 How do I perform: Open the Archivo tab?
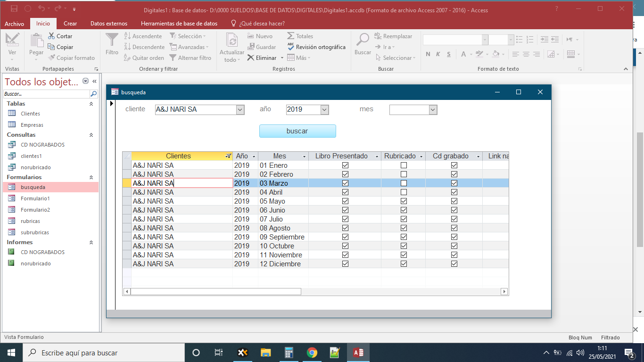coord(14,24)
